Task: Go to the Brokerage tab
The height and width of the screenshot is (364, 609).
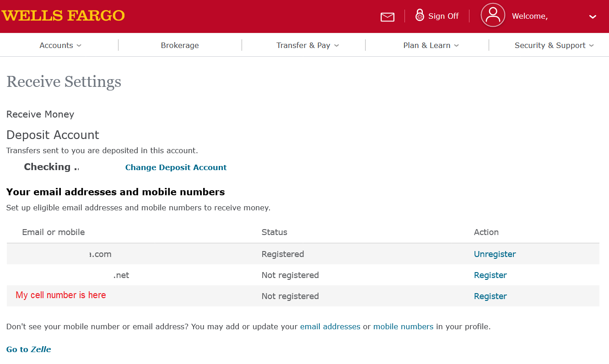Action: pos(180,45)
